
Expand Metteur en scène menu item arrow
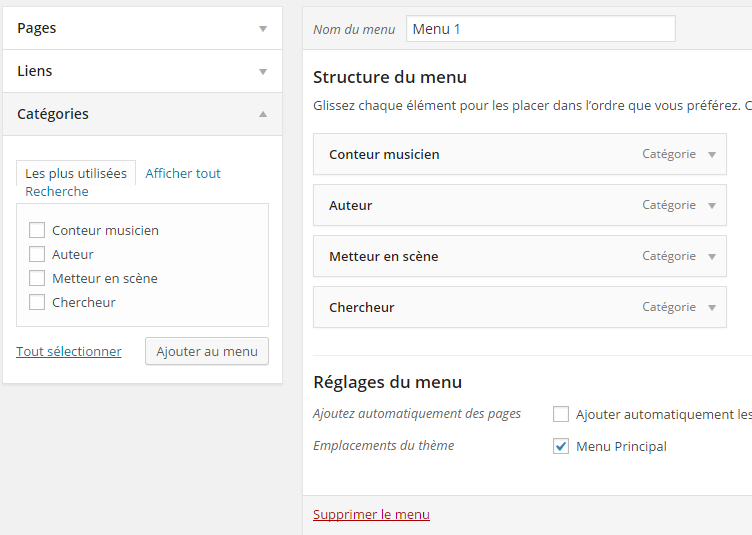712,257
